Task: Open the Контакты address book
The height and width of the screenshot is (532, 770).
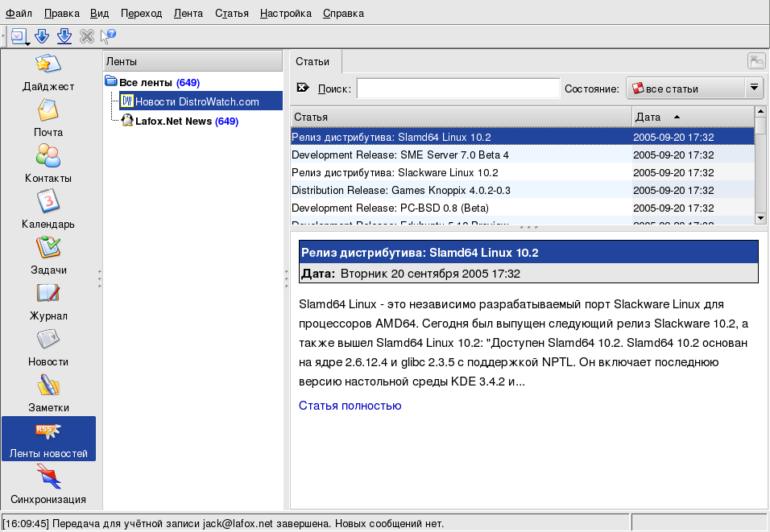Action: (x=48, y=164)
